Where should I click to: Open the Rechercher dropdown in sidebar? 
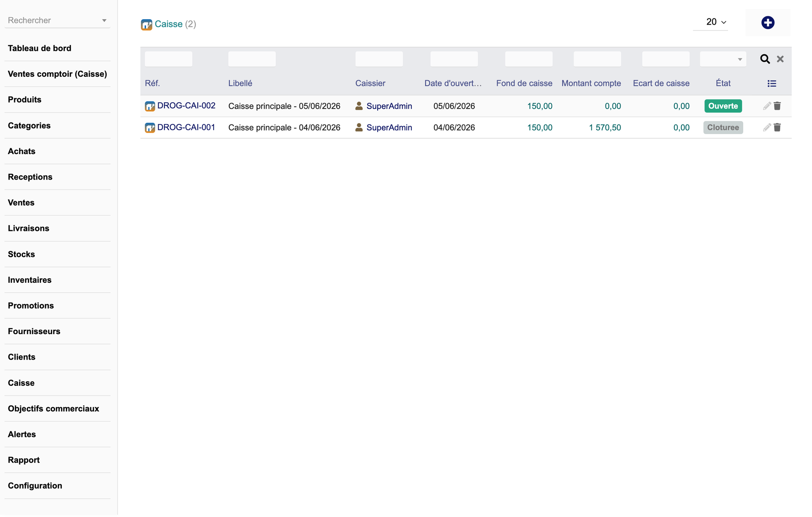coord(58,20)
